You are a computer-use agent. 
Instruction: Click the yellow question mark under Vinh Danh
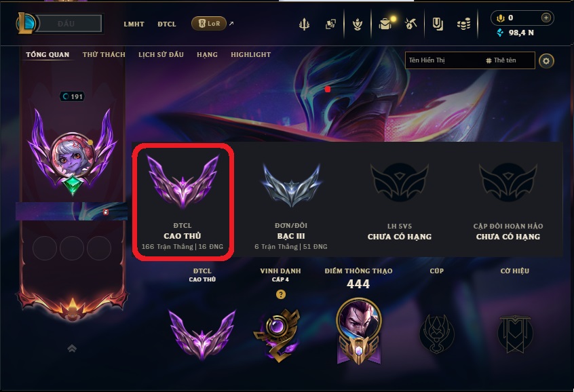click(281, 294)
